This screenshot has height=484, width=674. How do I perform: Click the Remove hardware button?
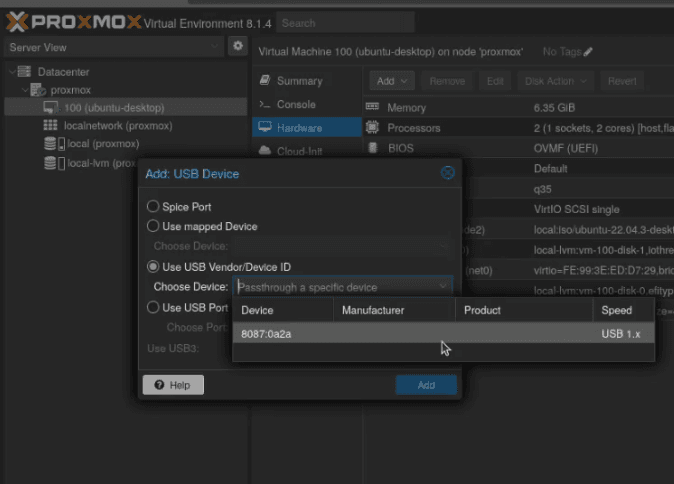tap(447, 81)
